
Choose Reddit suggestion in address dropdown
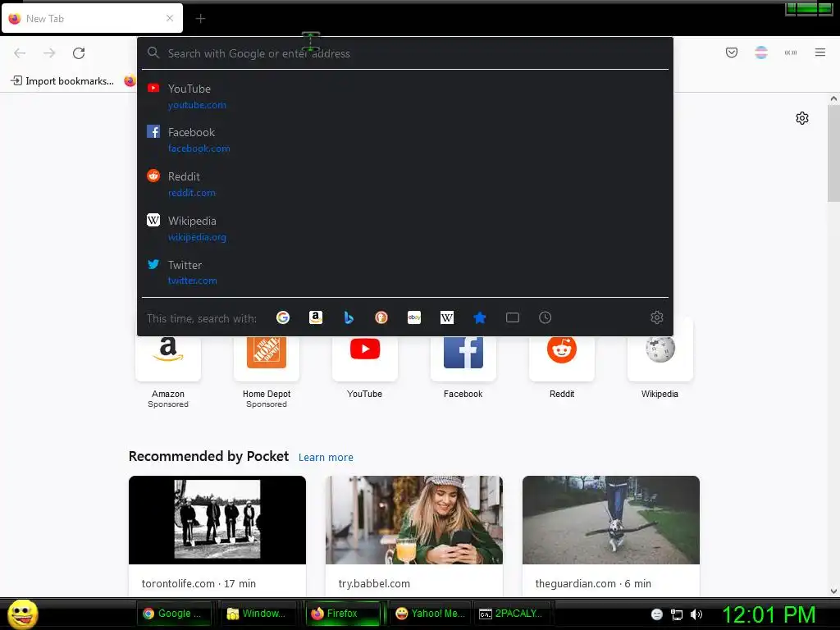point(405,184)
